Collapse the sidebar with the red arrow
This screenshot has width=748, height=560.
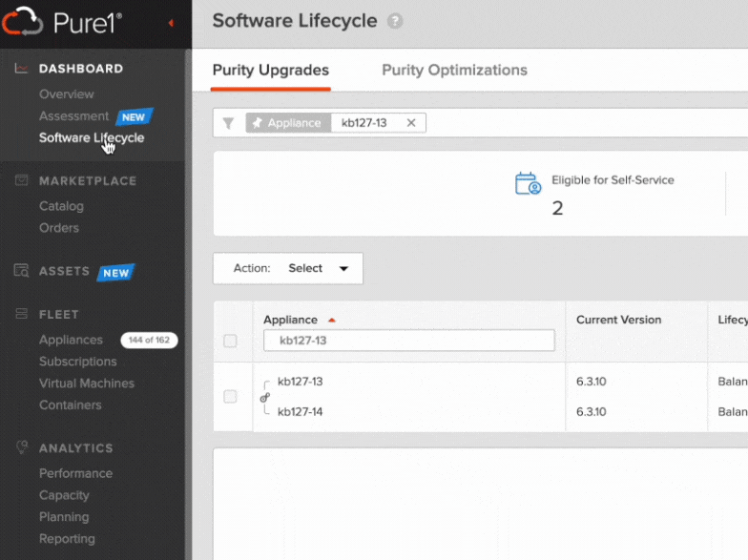click(171, 23)
